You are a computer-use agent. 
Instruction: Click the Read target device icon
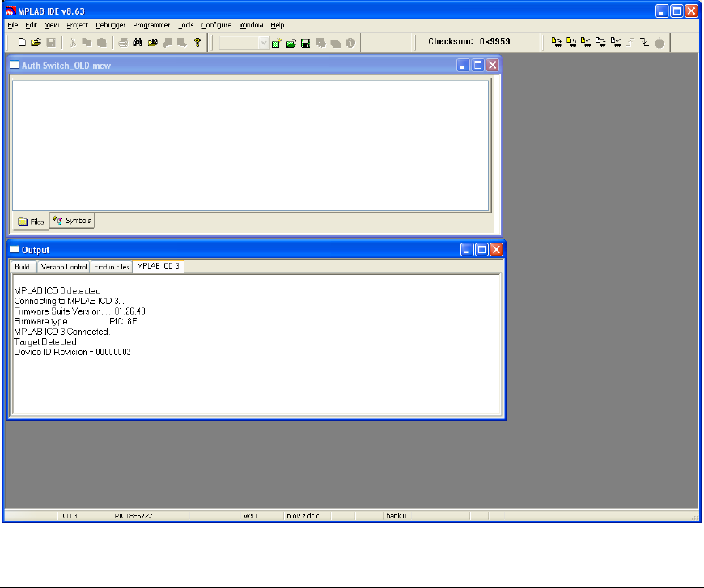point(571,42)
